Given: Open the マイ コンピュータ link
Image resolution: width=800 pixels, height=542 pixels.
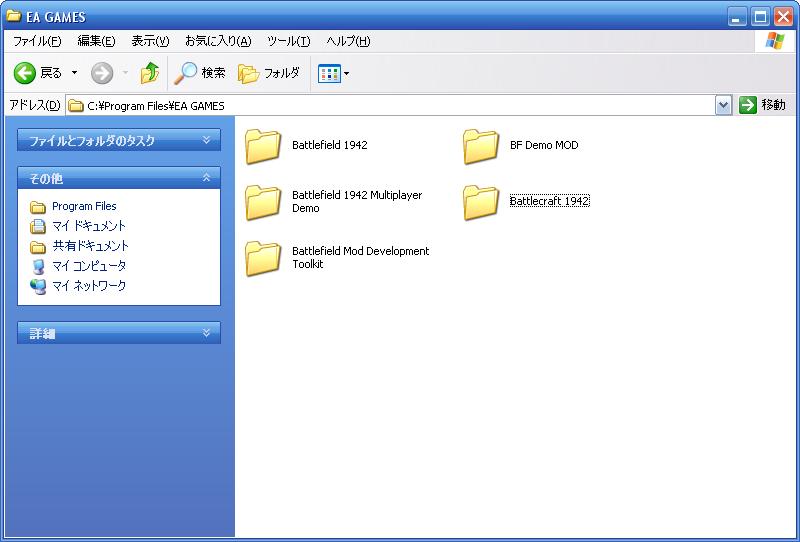Looking at the screenshot, I should pos(89,266).
